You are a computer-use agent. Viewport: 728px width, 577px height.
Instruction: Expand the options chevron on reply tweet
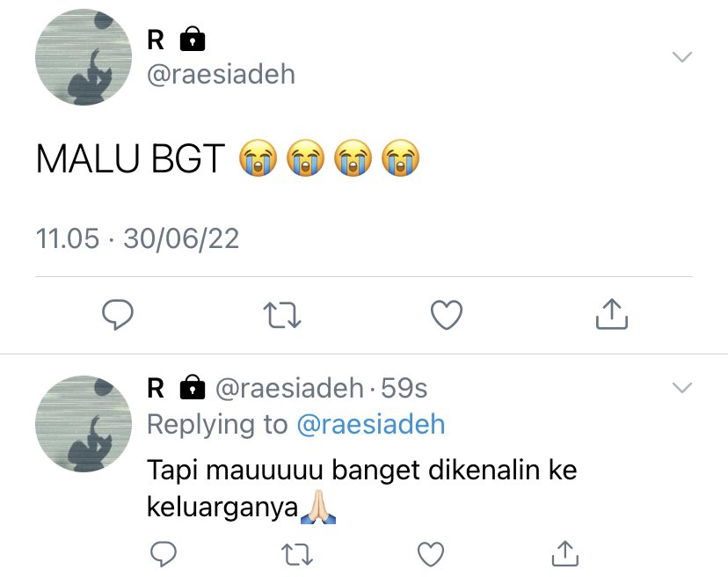pos(682,388)
